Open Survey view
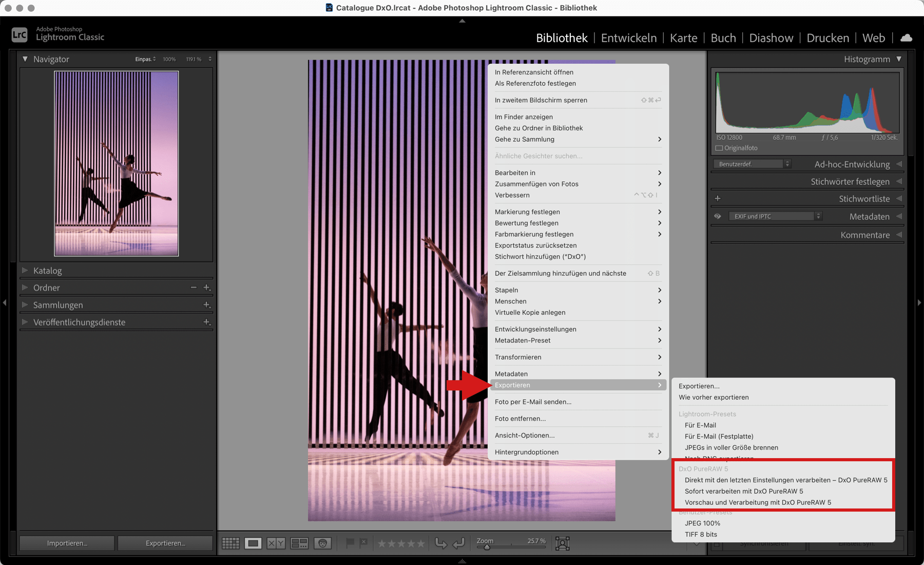This screenshot has height=565, width=924. point(299,543)
